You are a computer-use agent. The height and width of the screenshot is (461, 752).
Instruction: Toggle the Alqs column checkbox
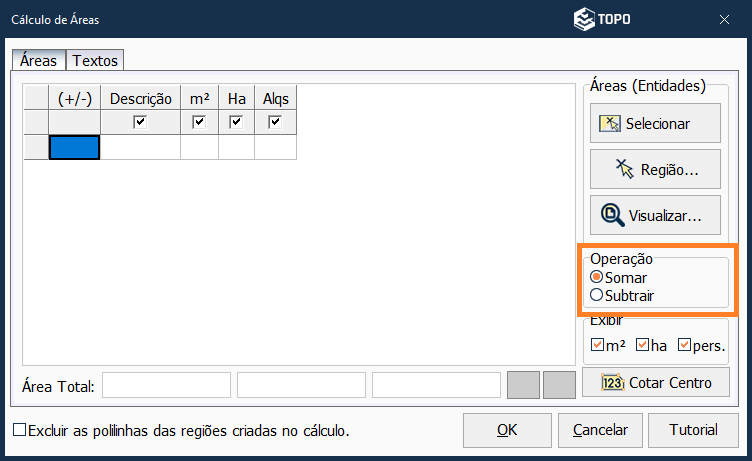coord(275,122)
